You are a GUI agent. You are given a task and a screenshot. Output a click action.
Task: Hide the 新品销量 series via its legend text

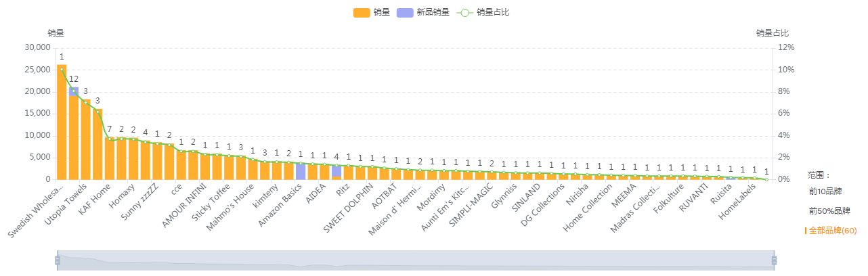tap(433, 12)
